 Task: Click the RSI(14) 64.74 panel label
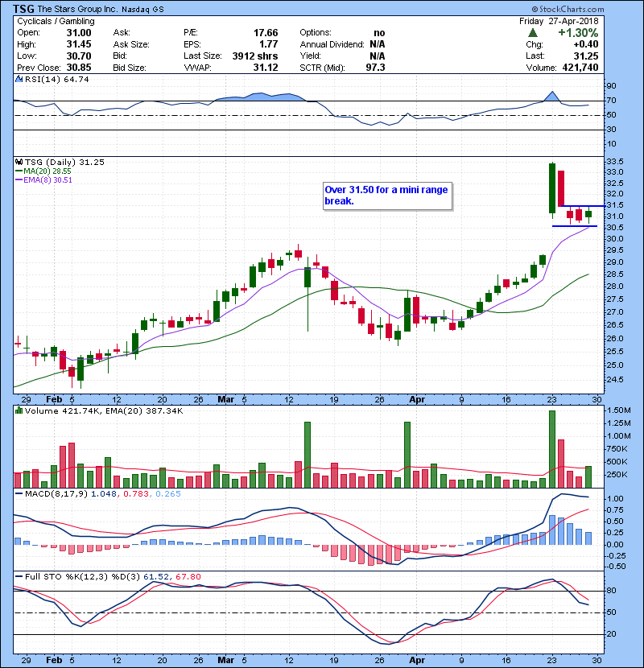pyautogui.click(x=56, y=79)
